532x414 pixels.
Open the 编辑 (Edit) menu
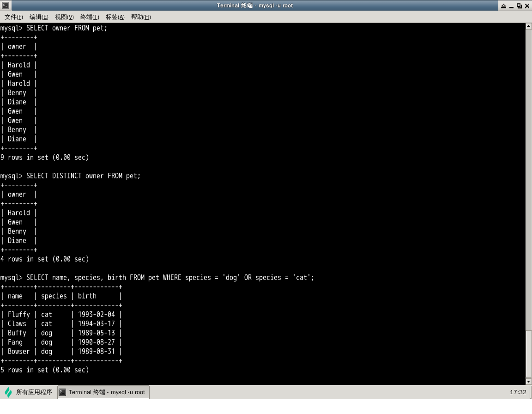click(x=39, y=17)
